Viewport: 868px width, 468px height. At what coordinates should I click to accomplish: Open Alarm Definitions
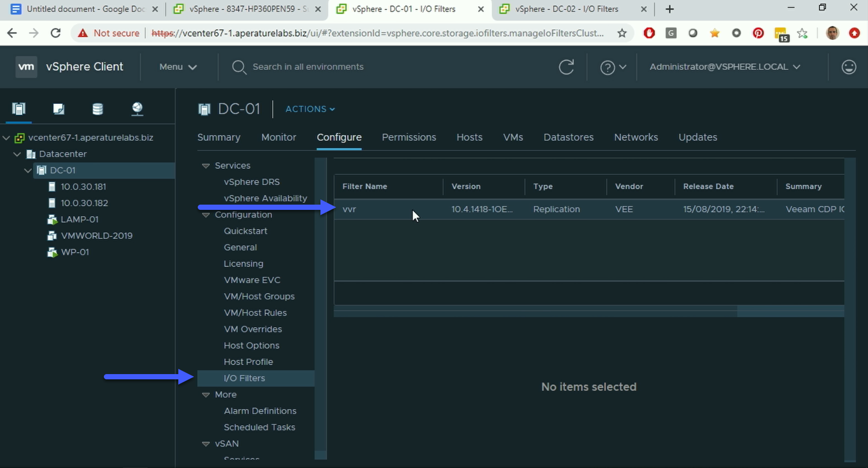point(260,411)
